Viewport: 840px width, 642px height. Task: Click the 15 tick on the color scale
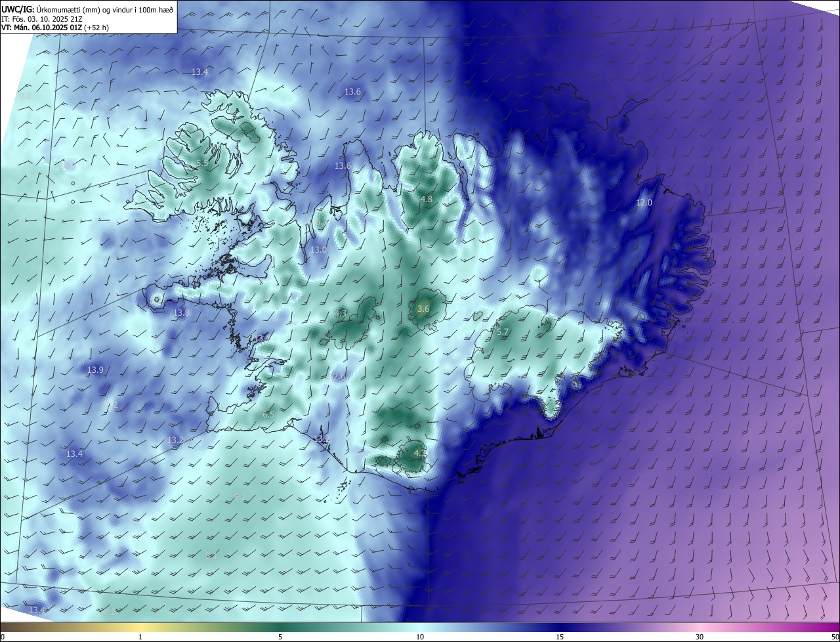tap(560, 637)
